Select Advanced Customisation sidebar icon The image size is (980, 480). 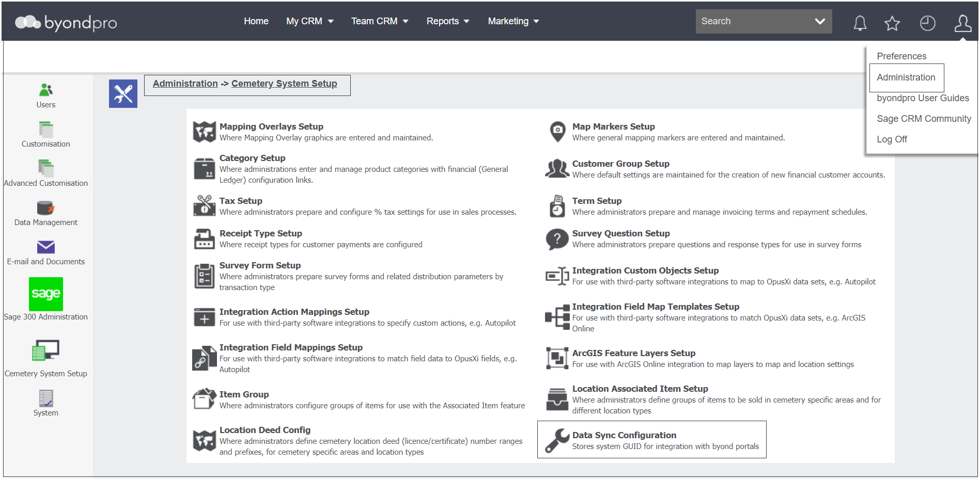pyautogui.click(x=46, y=169)
